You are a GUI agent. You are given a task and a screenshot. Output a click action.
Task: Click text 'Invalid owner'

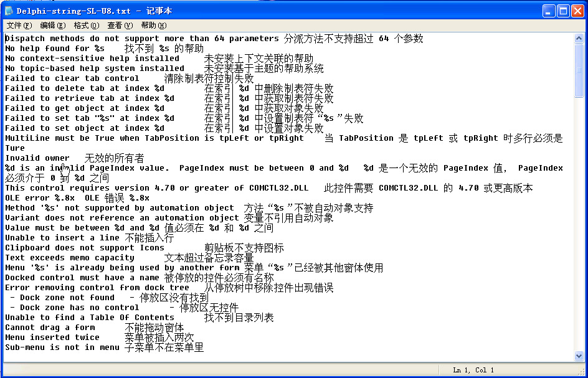37,158
